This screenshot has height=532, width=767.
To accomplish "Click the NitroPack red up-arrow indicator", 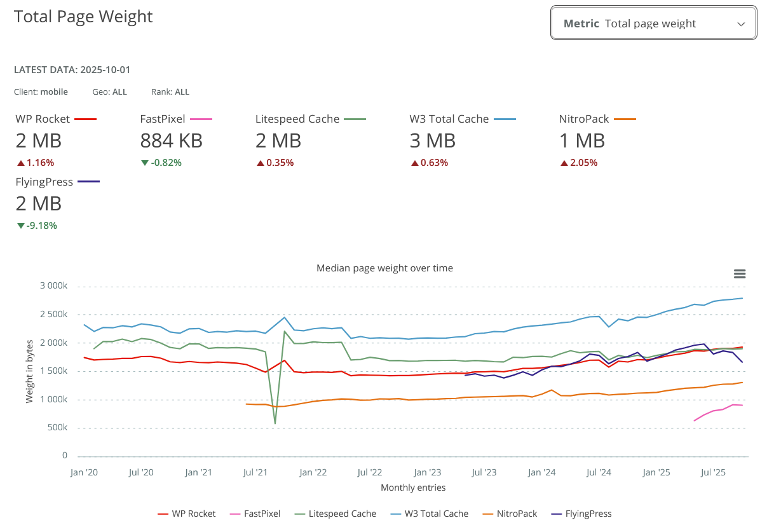I will (564, 163).
